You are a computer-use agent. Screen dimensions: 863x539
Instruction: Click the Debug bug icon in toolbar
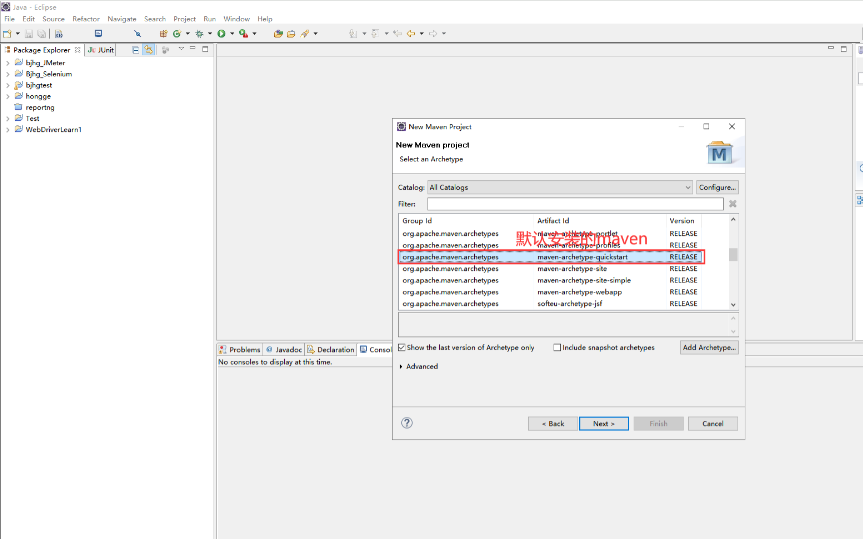click(199, 34)
